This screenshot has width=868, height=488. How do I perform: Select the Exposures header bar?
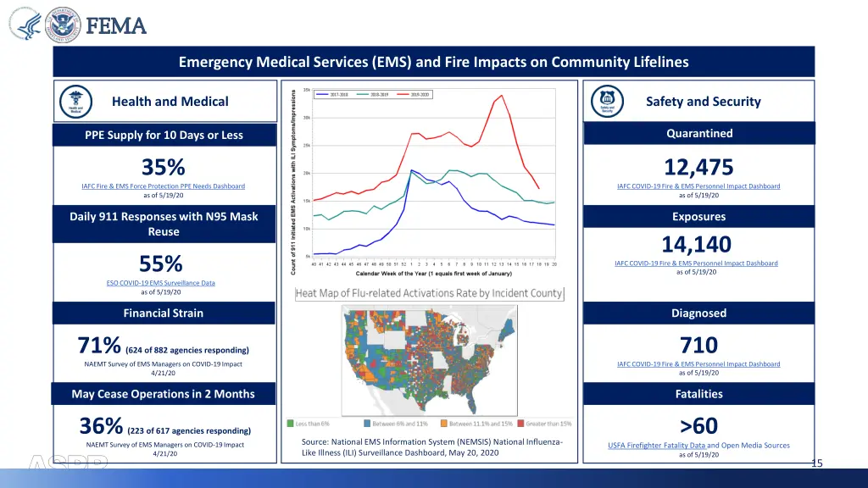click(x=698, y=216)
